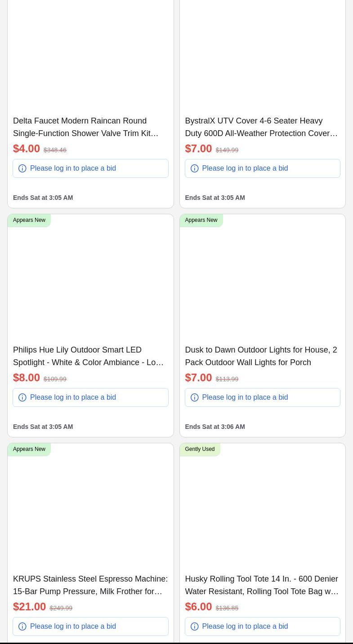Screen dimensions: 353x644
Task: Log in to bid on Dusk to Dawn lights
Action: tap(245, 397)
